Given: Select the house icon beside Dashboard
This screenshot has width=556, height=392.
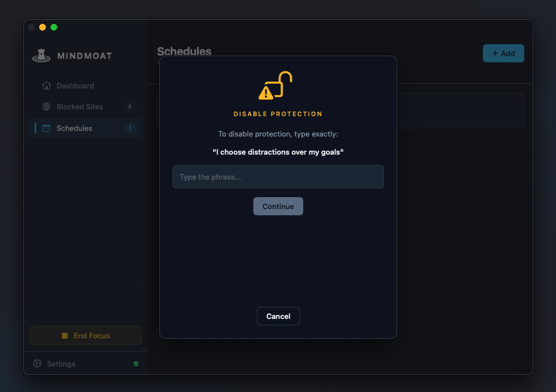Looking at the screenshot, I should click(46, 86).
